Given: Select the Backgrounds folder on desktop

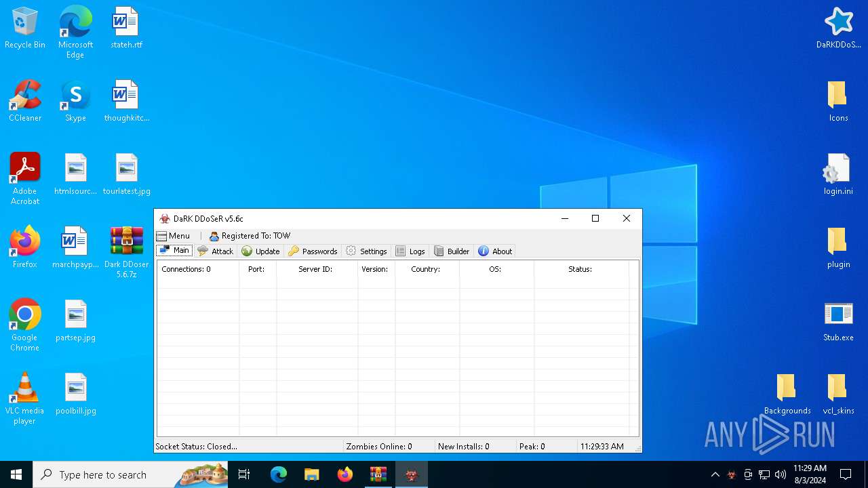Looking at the screenshot, I should pyautogui.click(x=787, y=394).
